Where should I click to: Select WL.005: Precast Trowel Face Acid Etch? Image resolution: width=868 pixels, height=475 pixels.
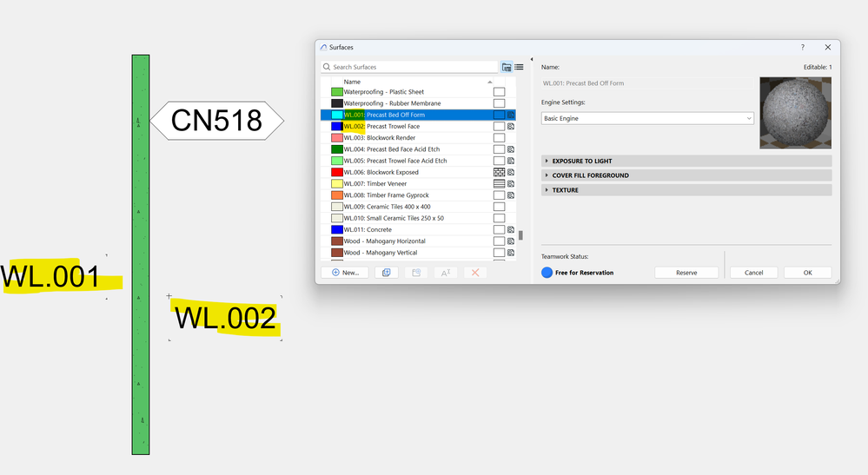click(x=418, y=161)
